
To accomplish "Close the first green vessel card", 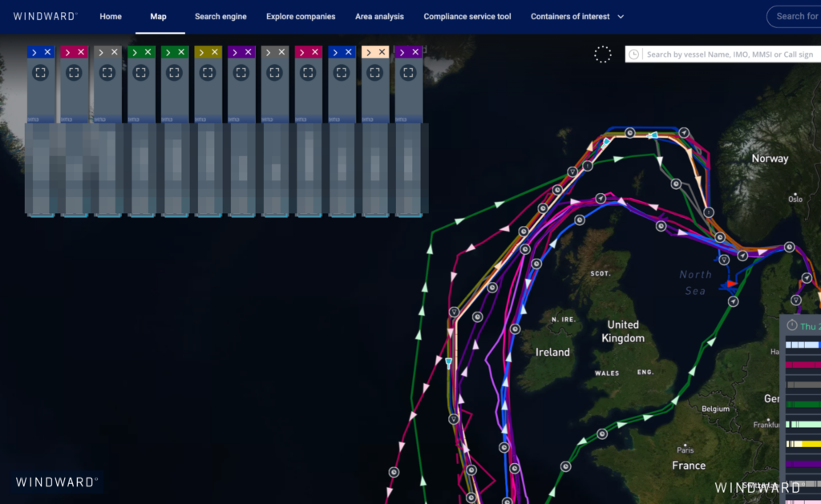I will point(148,52).
